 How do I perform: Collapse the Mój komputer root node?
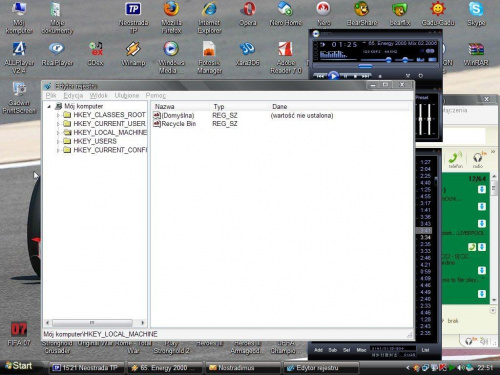[49, 106]
